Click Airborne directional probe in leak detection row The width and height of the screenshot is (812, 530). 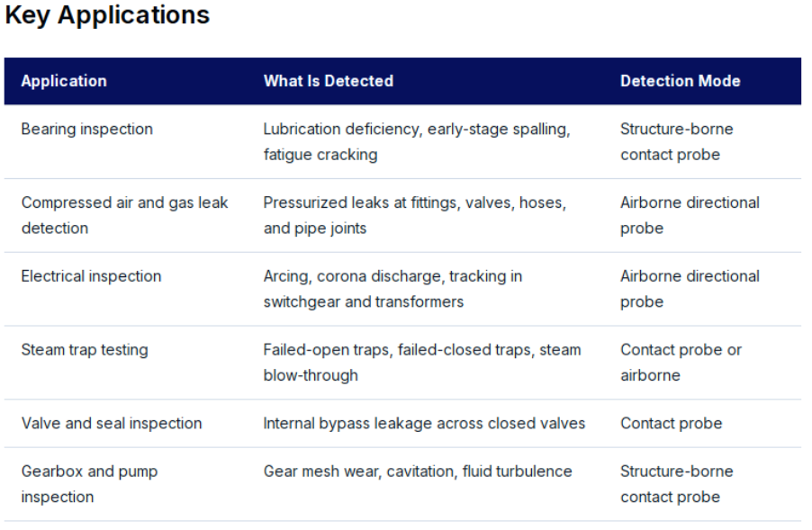coord(690,215)
